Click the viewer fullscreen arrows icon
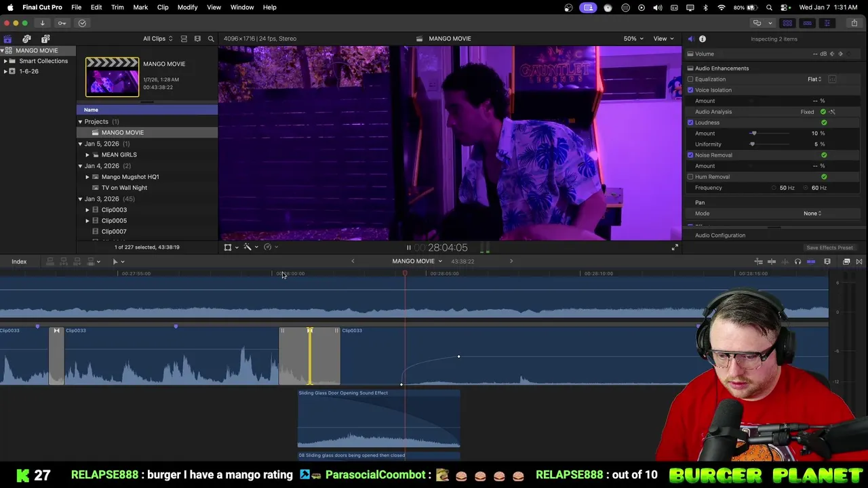Image resolution: width=868 pixels, height=488 pixels. point(675,247)
